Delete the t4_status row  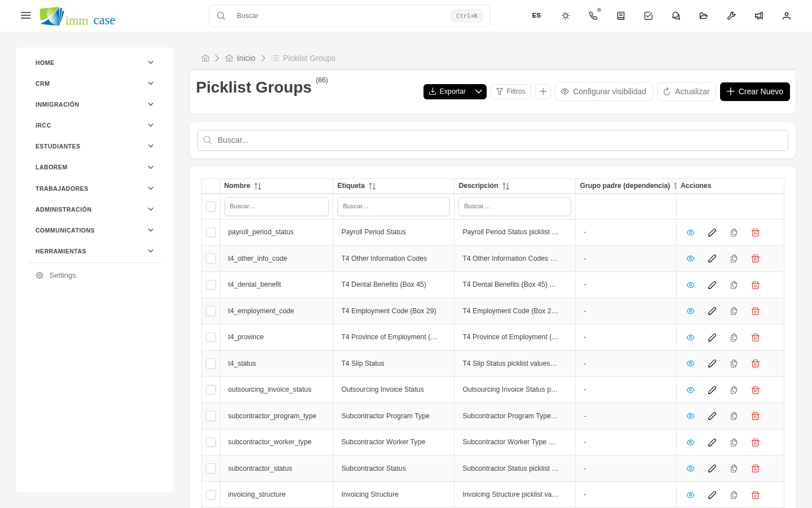tap(756, 364)
